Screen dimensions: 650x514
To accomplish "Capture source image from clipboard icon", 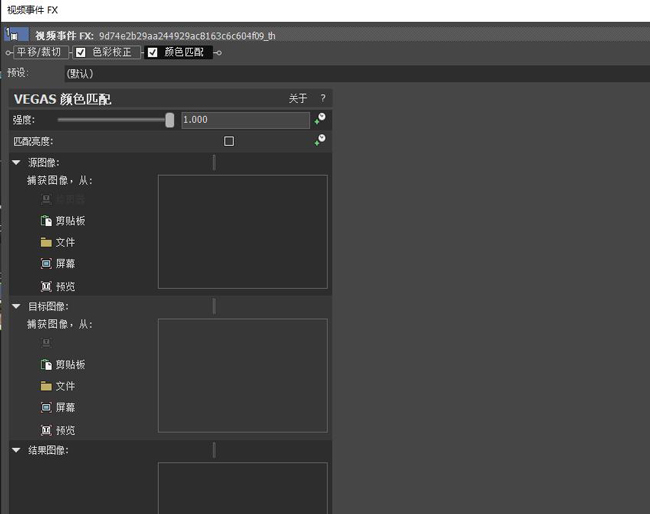I will [x=46, y=221].
